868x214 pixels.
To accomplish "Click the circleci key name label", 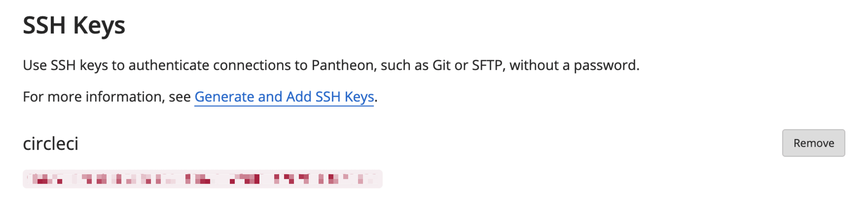I will click(51, 143).
